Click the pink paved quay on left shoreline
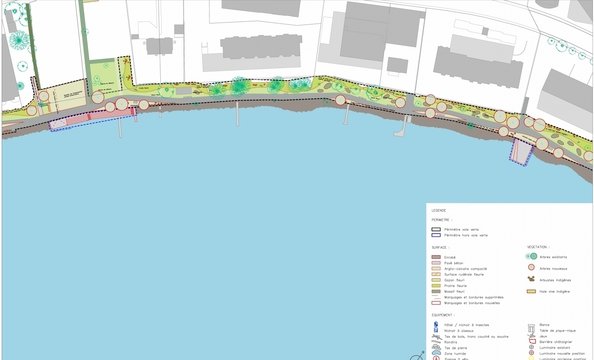 92,118
